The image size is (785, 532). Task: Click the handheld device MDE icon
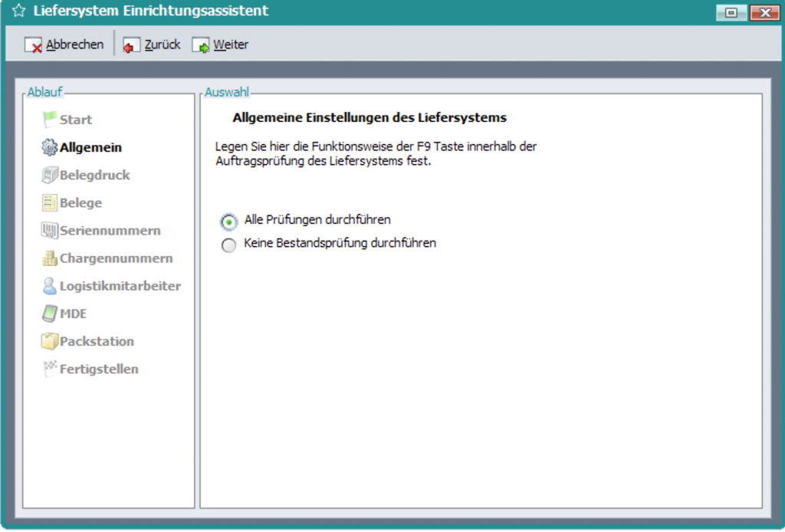tap(50, 314)
